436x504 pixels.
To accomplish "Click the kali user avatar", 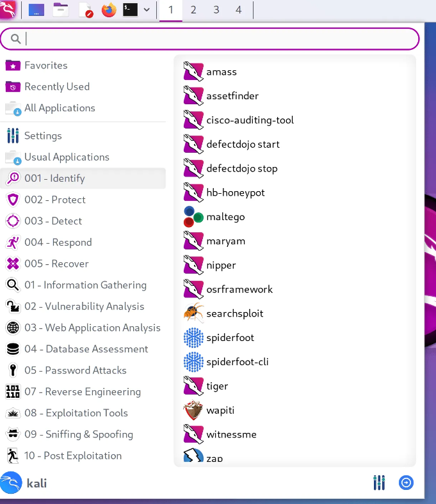I will (11, 482).
